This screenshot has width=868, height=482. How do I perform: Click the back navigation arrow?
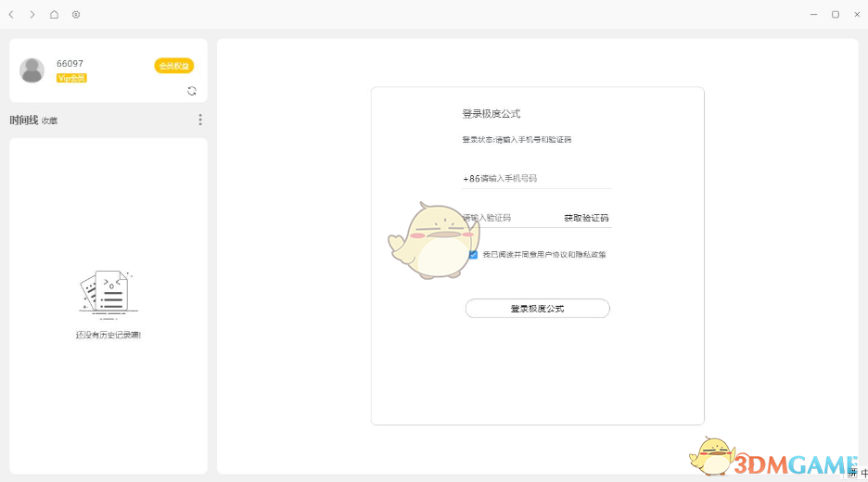[x=11, y=15]
